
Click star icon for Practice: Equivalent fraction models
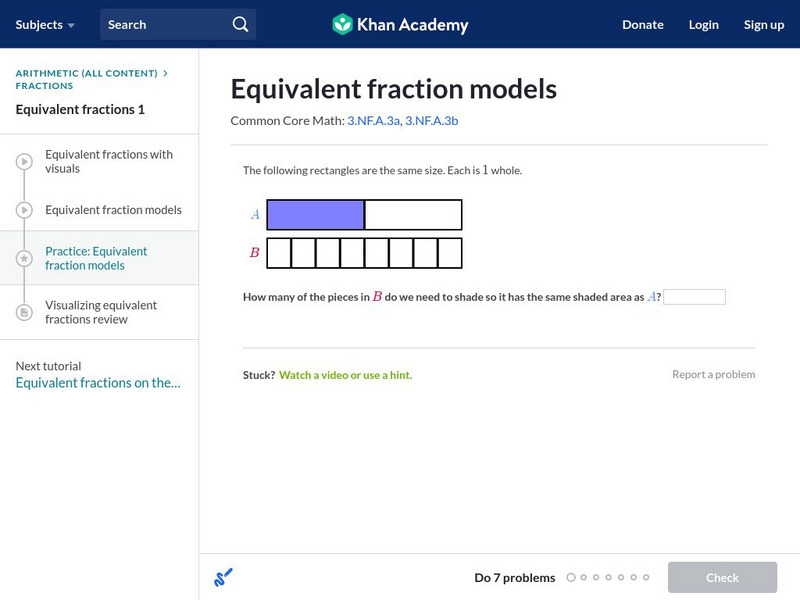point(24,259)
